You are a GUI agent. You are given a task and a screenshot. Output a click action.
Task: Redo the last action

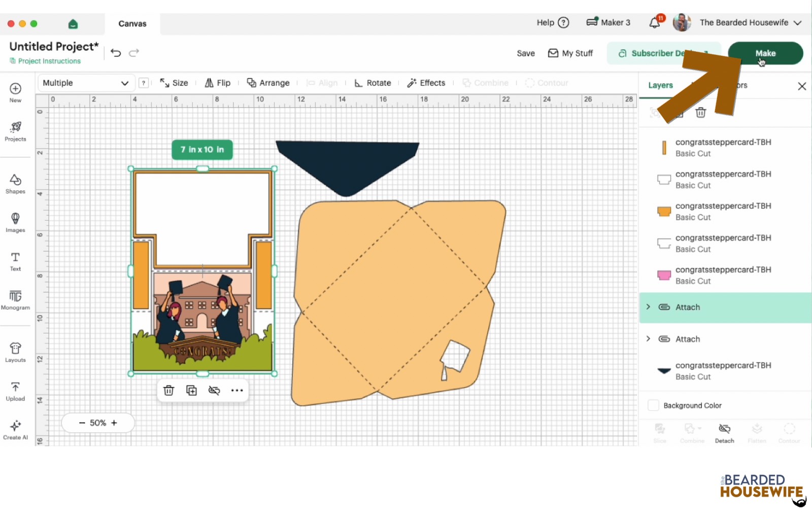[x=134, y=53]
